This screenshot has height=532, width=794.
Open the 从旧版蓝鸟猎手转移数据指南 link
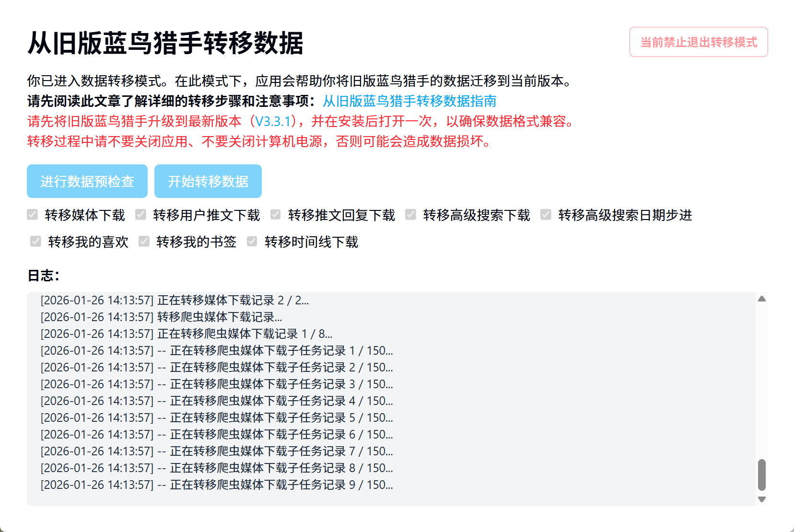pyautogui.click(x=409, y=101)
